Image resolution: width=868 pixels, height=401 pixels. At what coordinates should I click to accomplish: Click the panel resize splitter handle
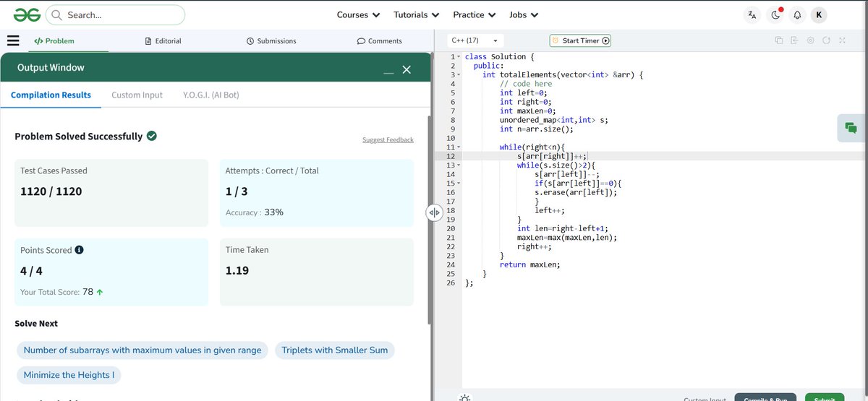point(434,212)
